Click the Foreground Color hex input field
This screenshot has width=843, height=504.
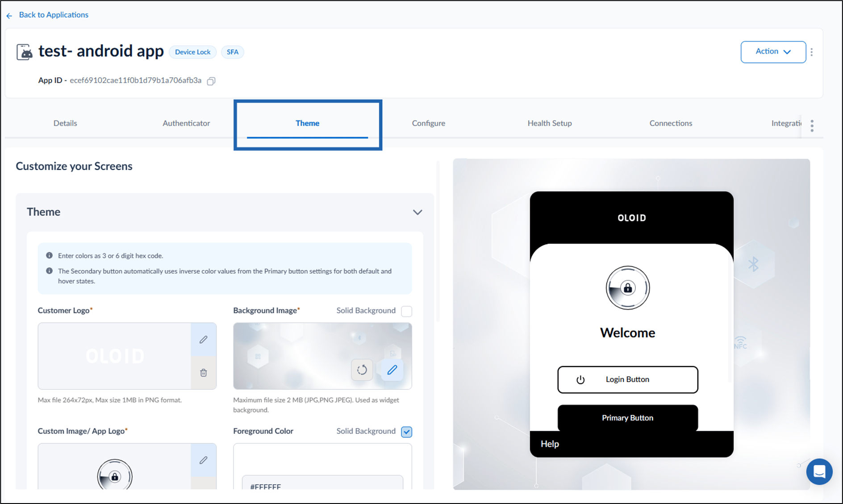tap(322, 483)
